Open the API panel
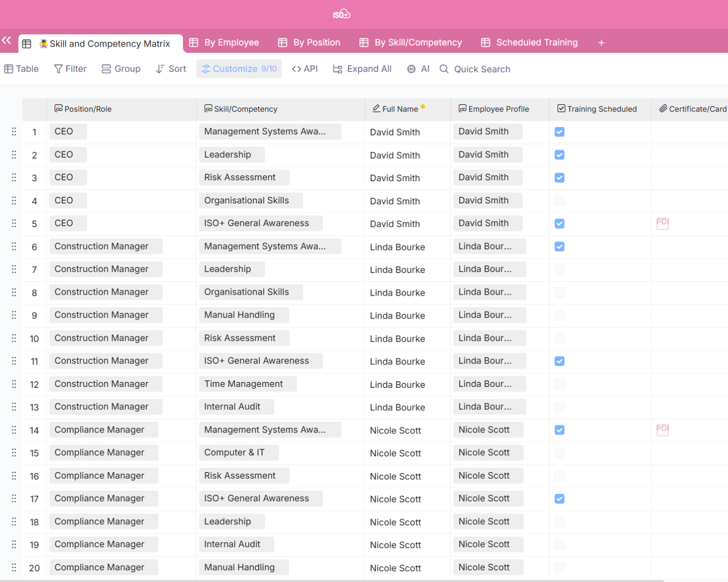The height and width of the screenshot is (582, 728). pyautogui.click(x=305, y=69)
